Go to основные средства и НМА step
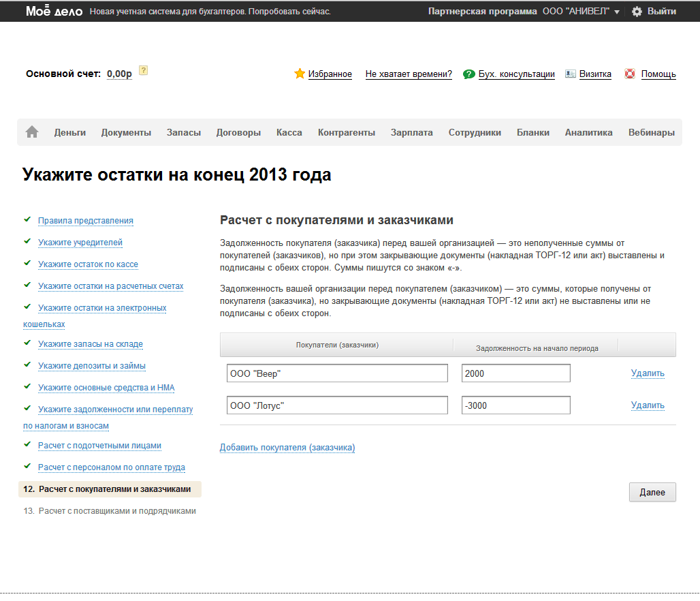Image resolution: width=700 pixels, height=601 pixels. click(106, 388)
